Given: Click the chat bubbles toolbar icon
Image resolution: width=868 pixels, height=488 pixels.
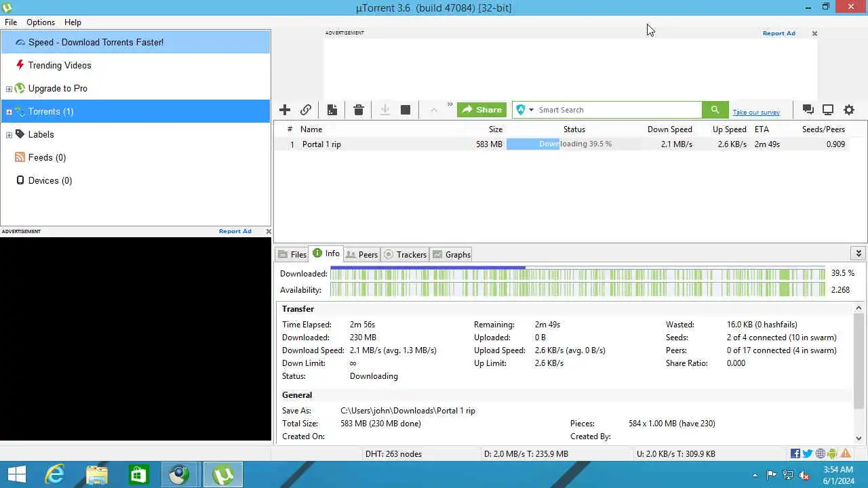Looking at the screenshot, I should click(808, 110).
